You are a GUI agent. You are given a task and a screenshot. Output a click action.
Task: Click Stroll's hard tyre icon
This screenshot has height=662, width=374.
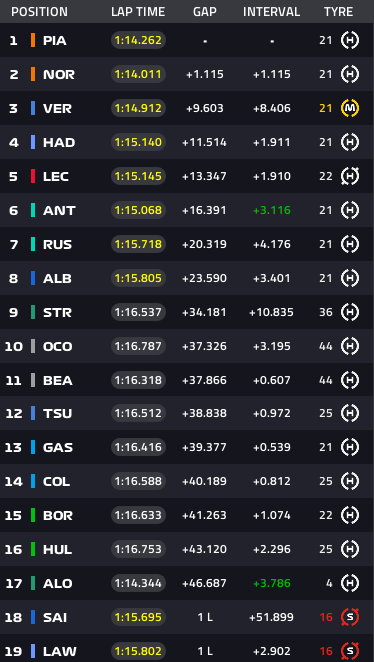(x=350, y=312)
